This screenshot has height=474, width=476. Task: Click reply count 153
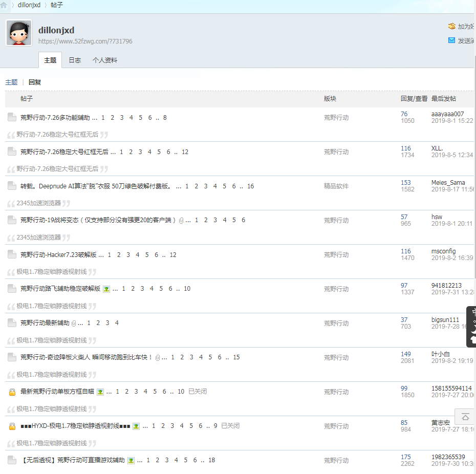405,183
